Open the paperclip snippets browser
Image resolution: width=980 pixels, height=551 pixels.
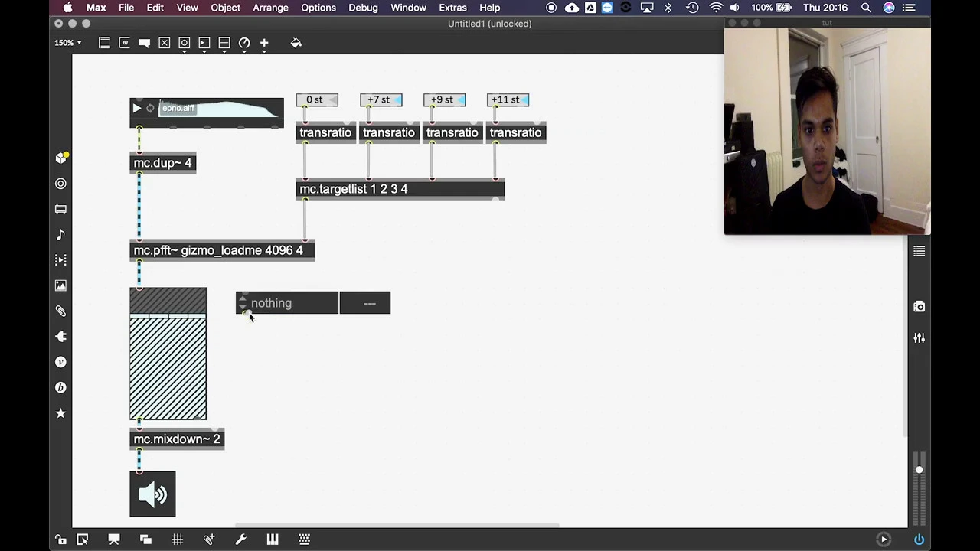point(60,311)
